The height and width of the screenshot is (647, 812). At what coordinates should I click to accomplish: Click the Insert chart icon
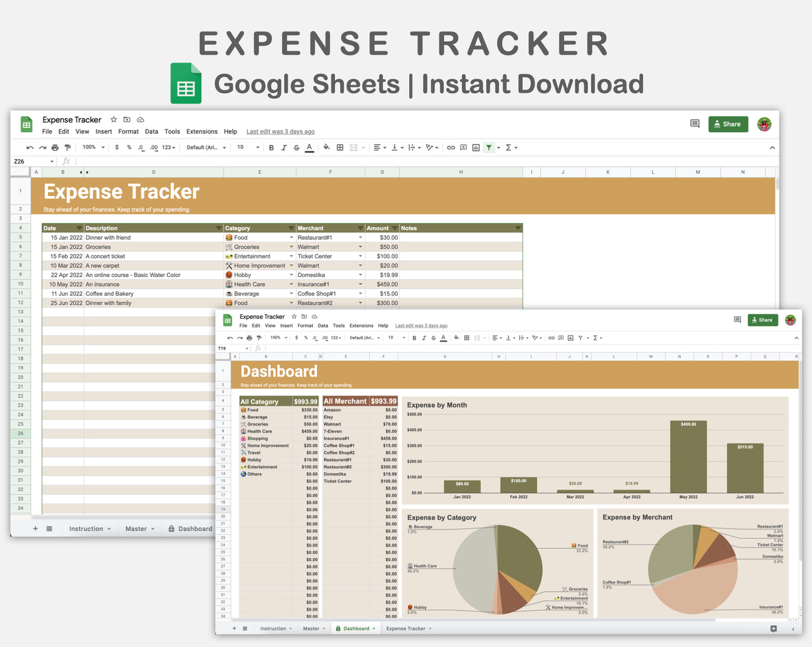pyautogui.click(x=476, y=147)
